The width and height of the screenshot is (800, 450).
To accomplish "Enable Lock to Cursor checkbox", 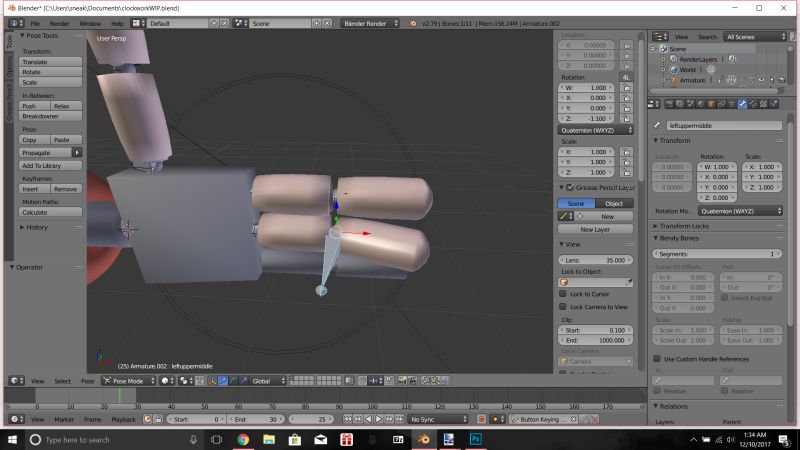I will [x=563, y=294].
